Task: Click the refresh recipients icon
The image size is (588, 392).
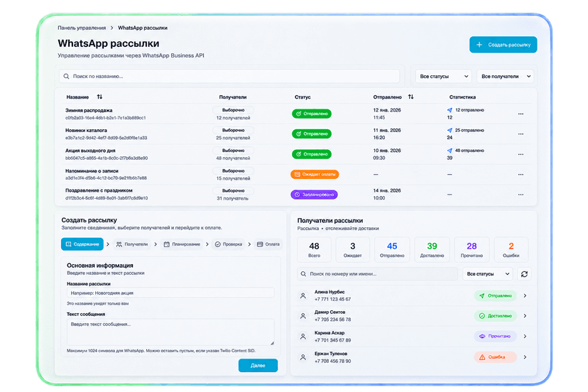Action: click(x=524, y=274)
